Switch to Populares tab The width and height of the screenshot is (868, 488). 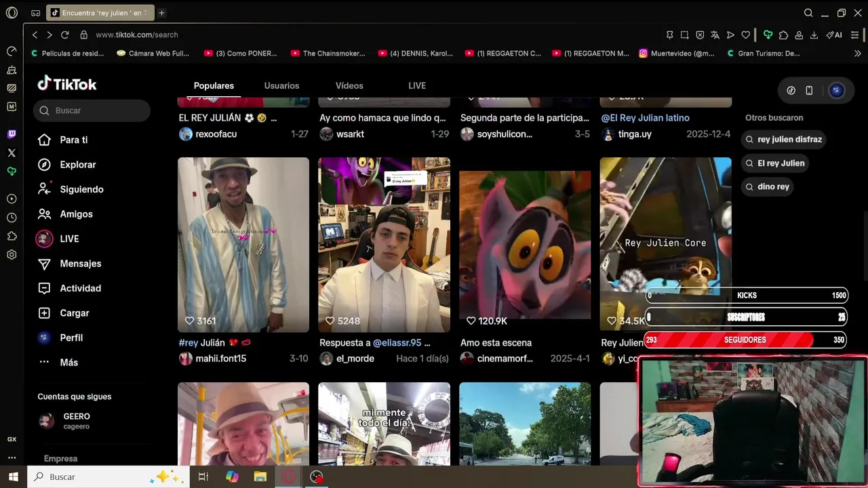tap(214, 85)
